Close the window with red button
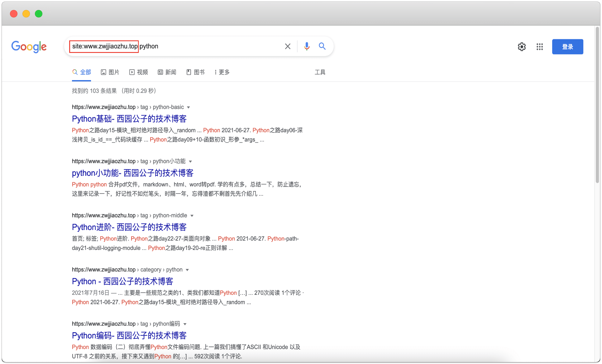The height and width of the screenshot is (364, 602). (x=14, y=14)
